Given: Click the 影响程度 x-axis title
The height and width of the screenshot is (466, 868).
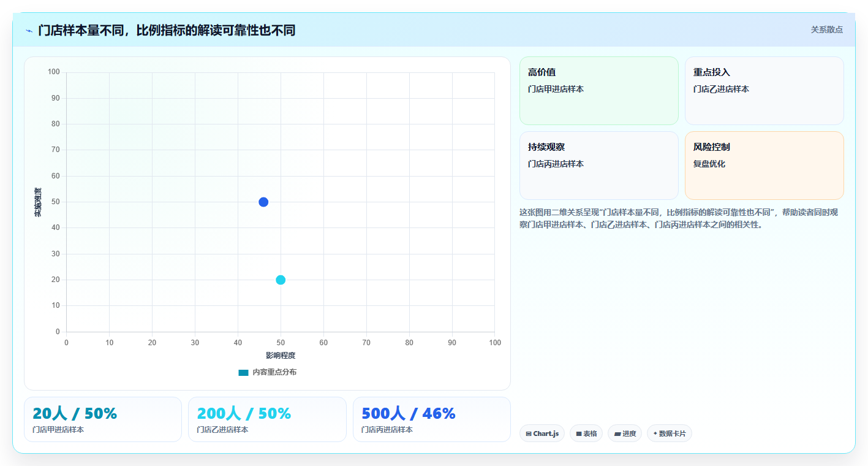Looking at the screenshot, I should [x=281, y=356].
